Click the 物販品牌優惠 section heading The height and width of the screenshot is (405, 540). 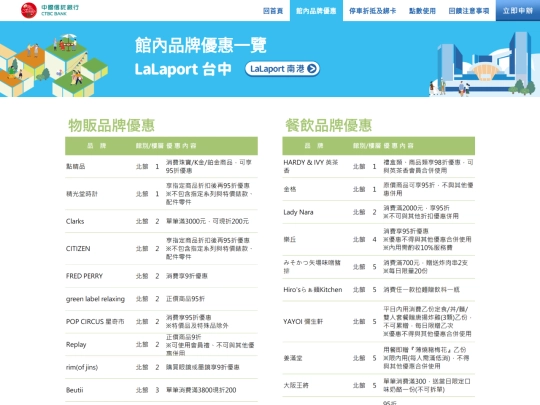(111, 125)
